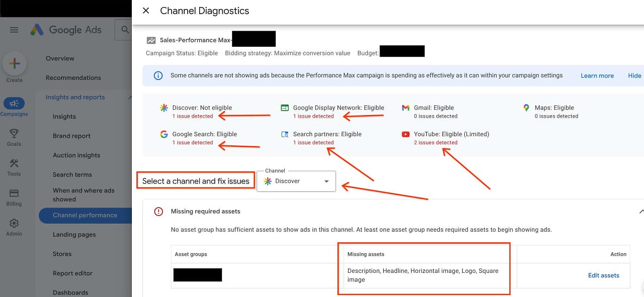Click Bidding strategy: Maximize conversion value text
The image size is (644, 297).
(x=288, y=53)
